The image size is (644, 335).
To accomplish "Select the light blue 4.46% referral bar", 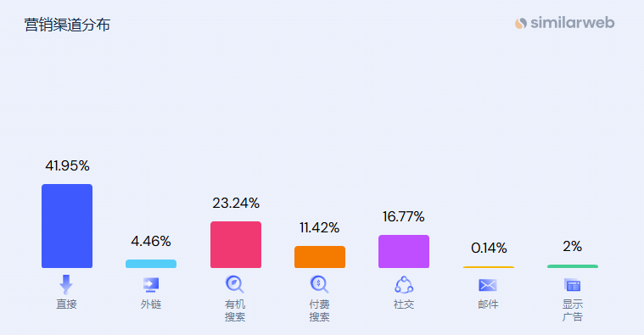I will pos(151,264).
